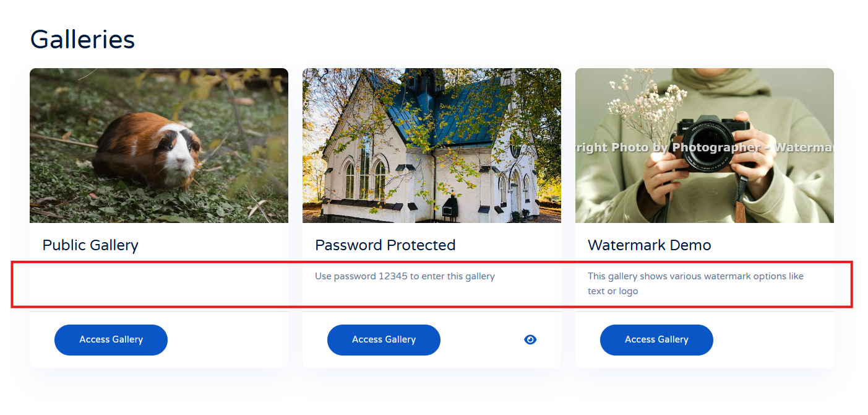Access the Watermark Demo gallery button
The height and width of the screenshot is (415, 868).
pos(656,340)
